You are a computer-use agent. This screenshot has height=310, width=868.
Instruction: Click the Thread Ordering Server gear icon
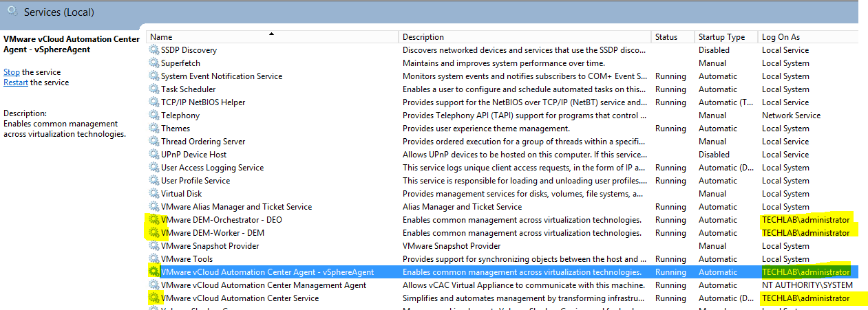pyautogui.click(x=154, y=142)
